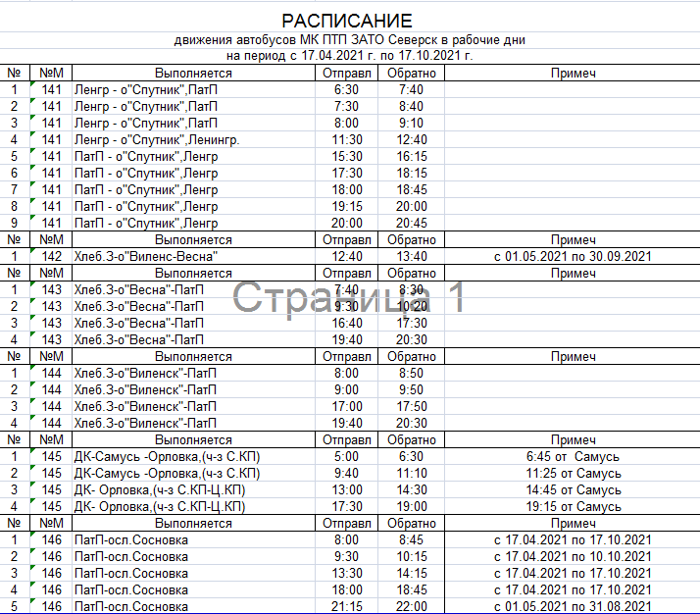The image size is (700, 614).
Task: Select the Отправл header above route 146 rows
Action: tap(347, 523)
